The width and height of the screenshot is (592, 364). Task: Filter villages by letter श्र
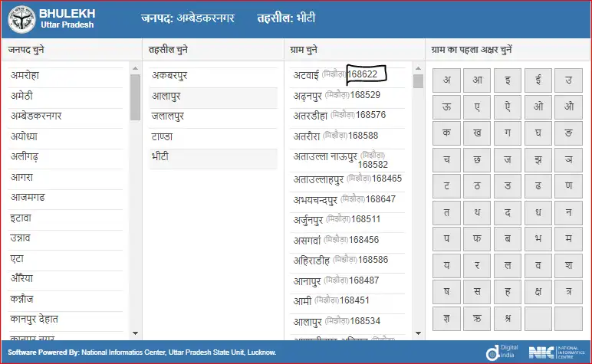click(508, 319)
